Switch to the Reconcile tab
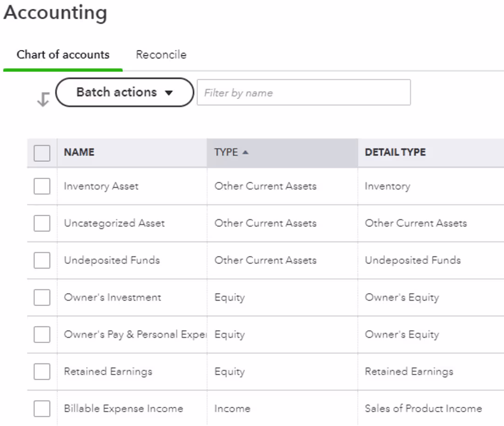 pos(161,55)
